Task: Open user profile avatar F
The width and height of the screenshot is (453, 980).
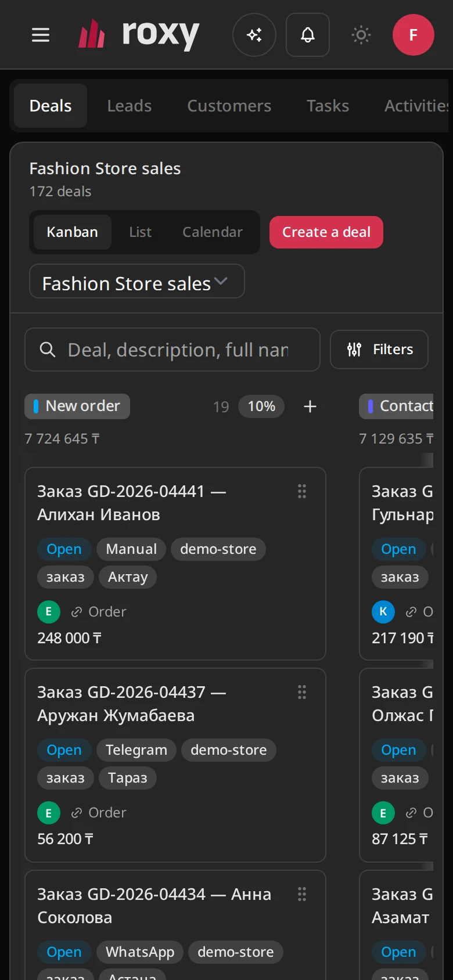Action: (414, 35)
